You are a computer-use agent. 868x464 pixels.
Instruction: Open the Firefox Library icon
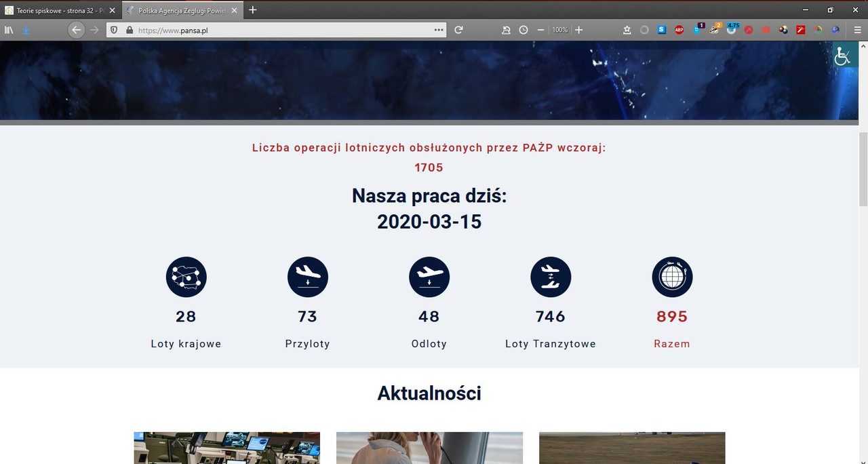pyautogui.click(x=9, y=30)
